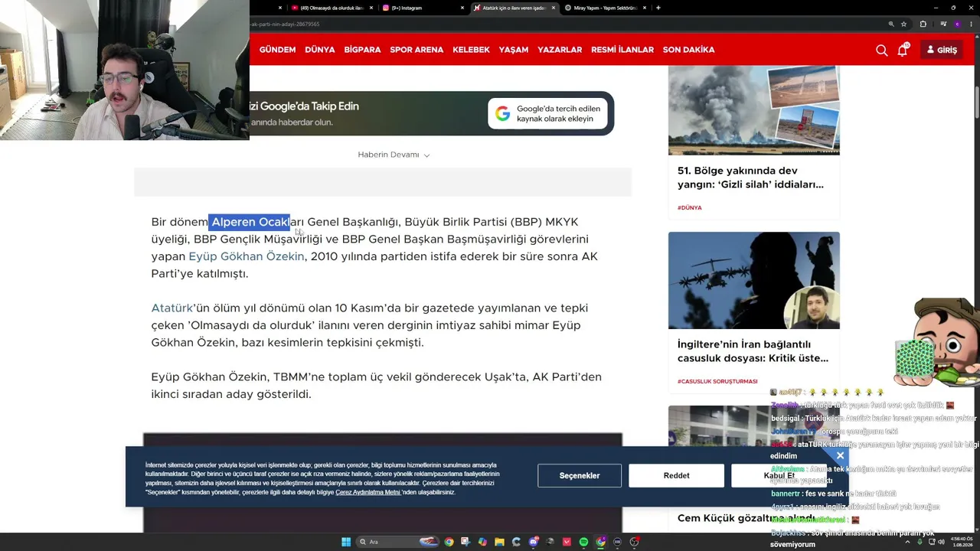Open the GÜNDEM menu section

click(x=277, y=50)
